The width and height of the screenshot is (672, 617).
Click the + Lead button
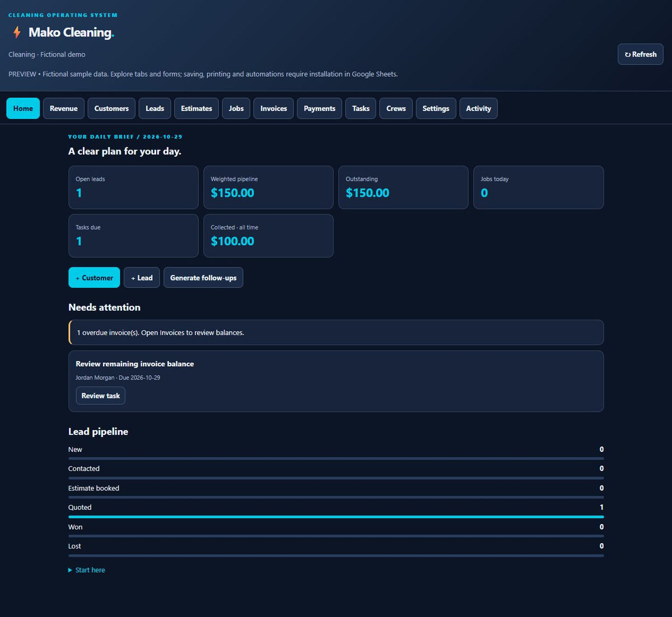coord(142,278)
